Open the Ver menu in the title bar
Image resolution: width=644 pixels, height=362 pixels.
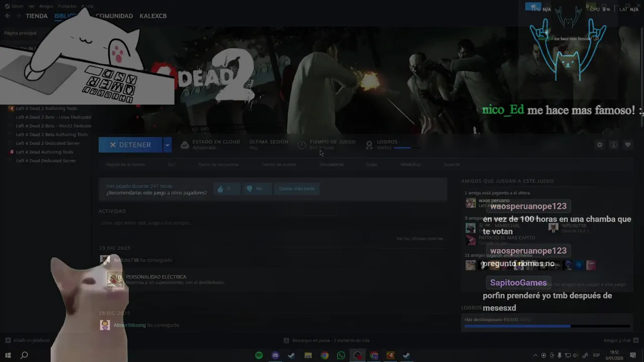32,7
